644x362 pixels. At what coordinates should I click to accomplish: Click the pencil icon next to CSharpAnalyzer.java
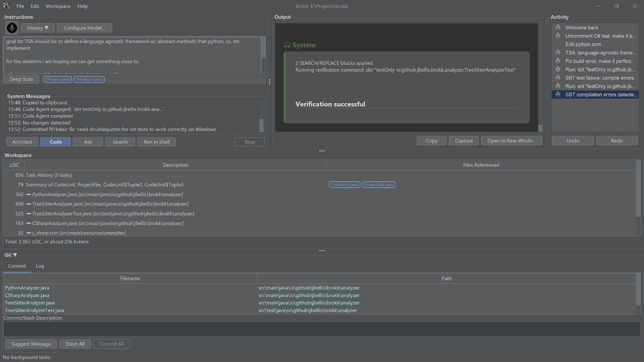coord(29,223)
